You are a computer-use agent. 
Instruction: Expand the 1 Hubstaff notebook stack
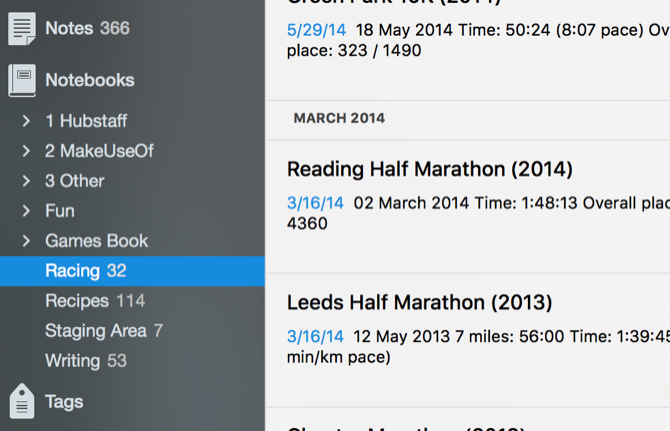26,121
